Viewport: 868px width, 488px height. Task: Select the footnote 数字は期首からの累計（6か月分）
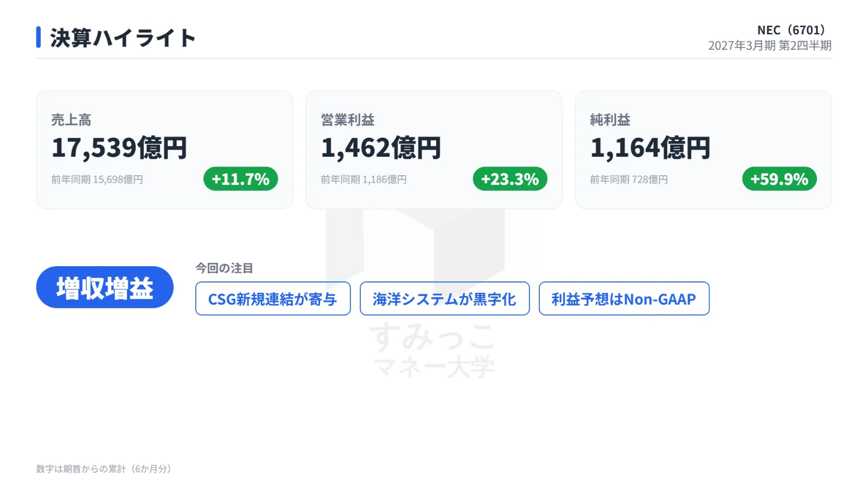[x=104, y=469]
